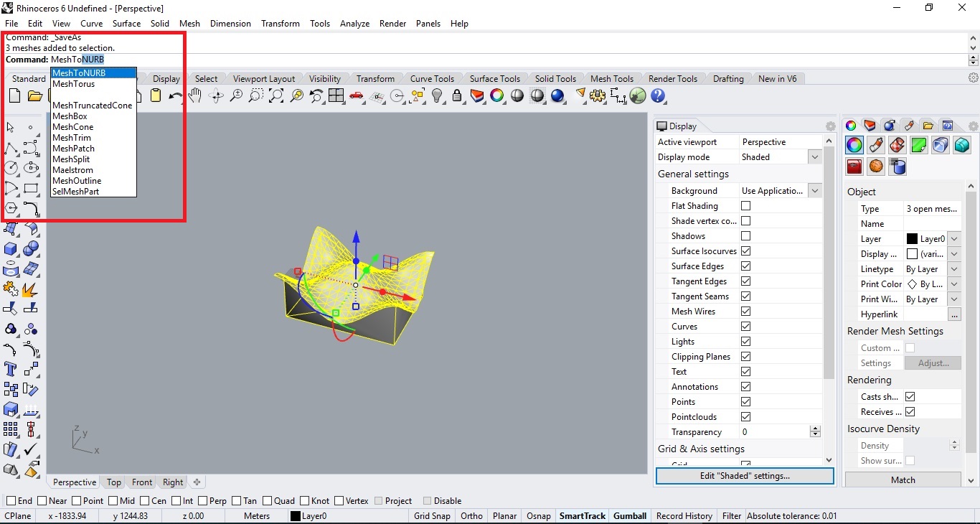Click the Undo icon in the Standard toolbar
Image resolution: width=980 pixels, height=524 pixels.
coord(176,95)
